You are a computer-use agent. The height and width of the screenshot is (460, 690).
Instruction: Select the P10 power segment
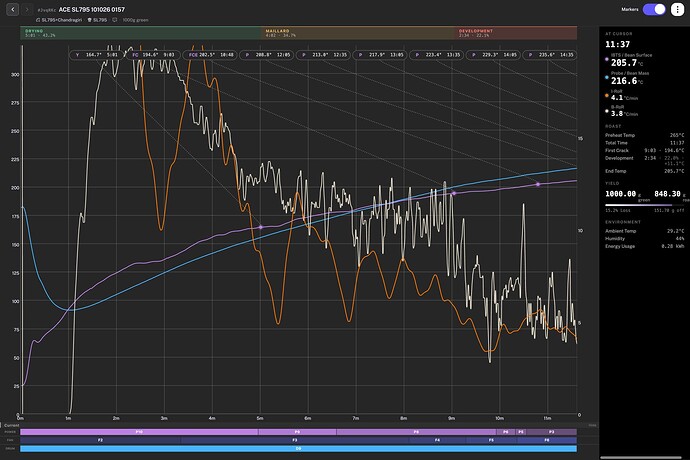pyautogui.click(x=139, y=432)
